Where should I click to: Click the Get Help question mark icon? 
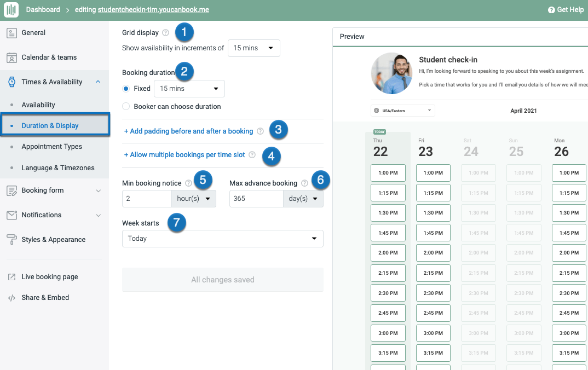click(551, 9)
